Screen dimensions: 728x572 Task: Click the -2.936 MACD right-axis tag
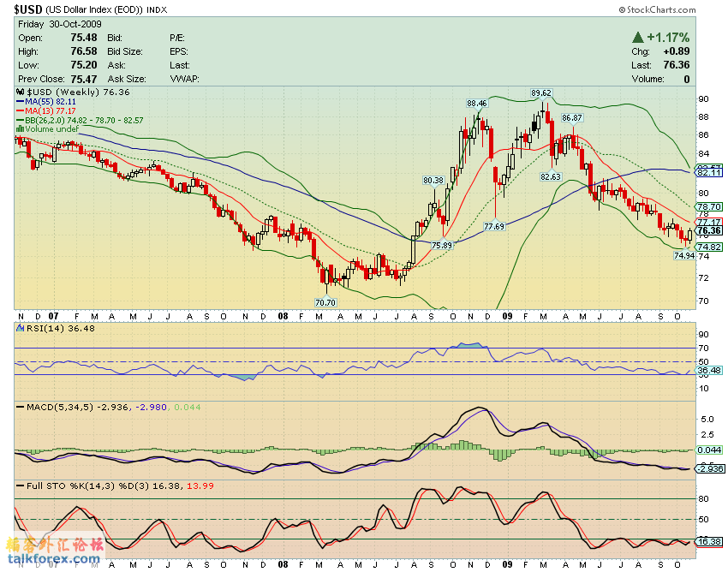pyautogui.click(x=709, y=469)
